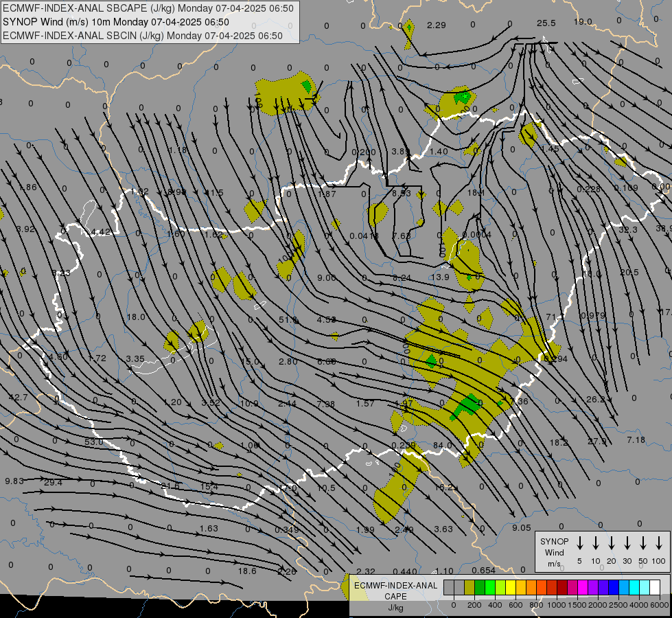Click the 'CAPE' label in color legend

(395, 597)
